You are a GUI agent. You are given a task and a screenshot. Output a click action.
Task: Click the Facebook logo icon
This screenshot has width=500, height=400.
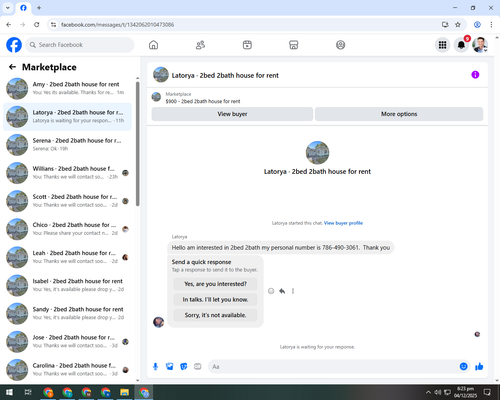click(x=14, y=45)
